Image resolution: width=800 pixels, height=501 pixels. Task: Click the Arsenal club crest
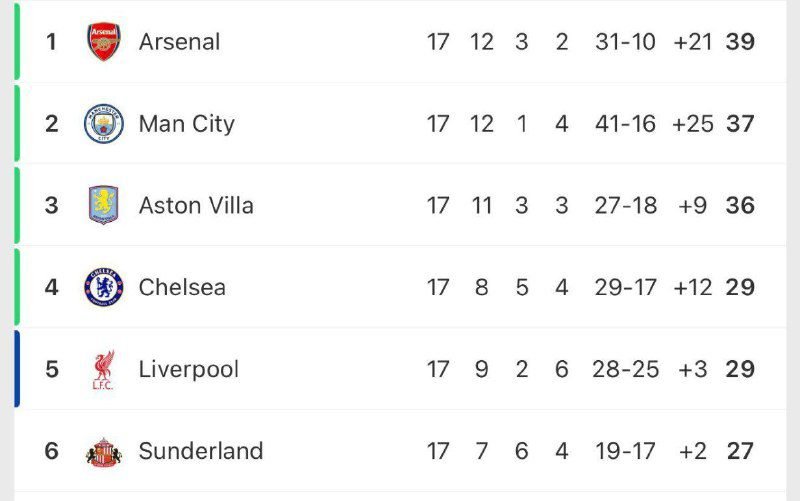click(x=103, y=42)
